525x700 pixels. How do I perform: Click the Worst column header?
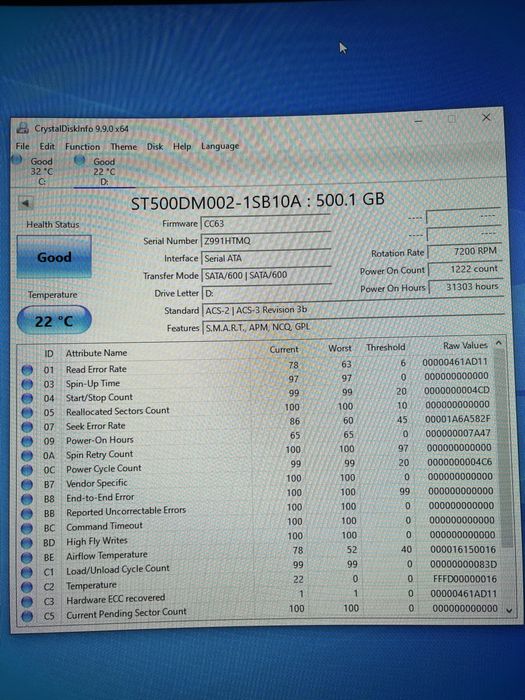pos(340,348)
